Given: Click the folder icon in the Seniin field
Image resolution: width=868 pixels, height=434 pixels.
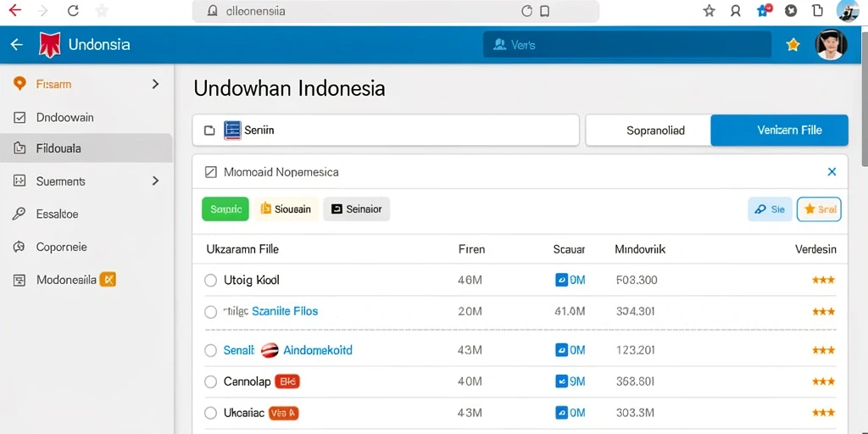Looking at the screenshot, I should tap(209, 131).
